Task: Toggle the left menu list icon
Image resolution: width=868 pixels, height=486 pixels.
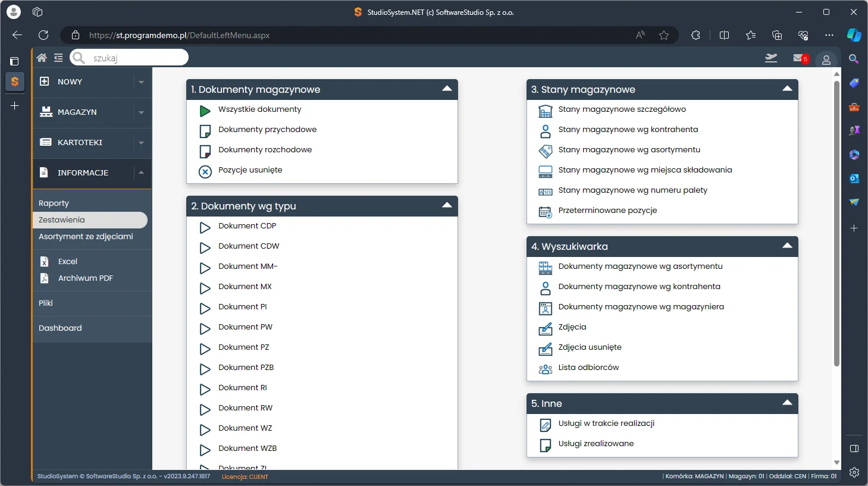Action: [58, 58]
